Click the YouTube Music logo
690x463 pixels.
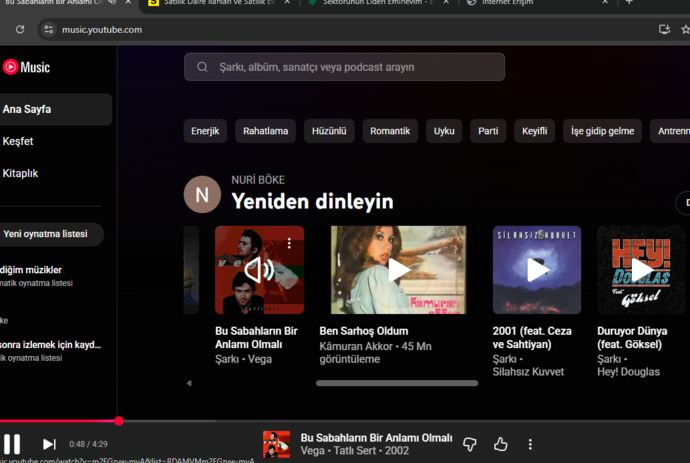coord(26,67)
